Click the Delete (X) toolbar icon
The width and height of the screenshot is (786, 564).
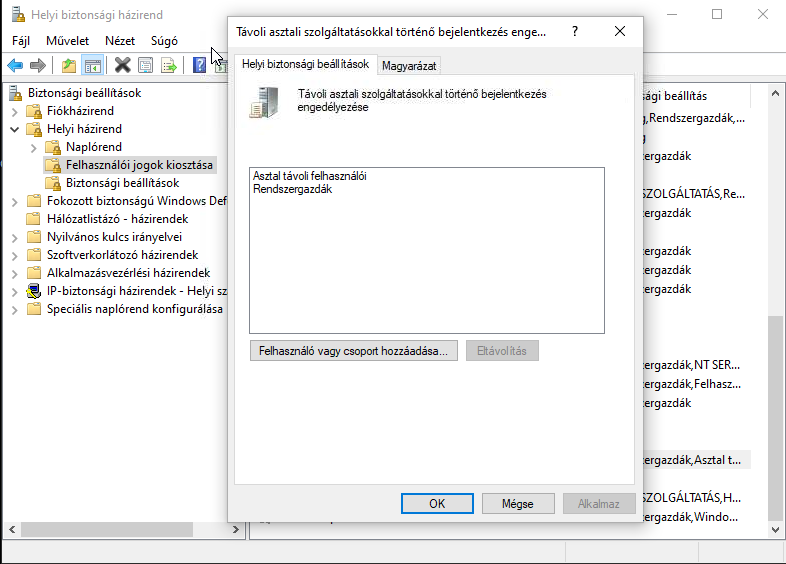tap(122, 65)
